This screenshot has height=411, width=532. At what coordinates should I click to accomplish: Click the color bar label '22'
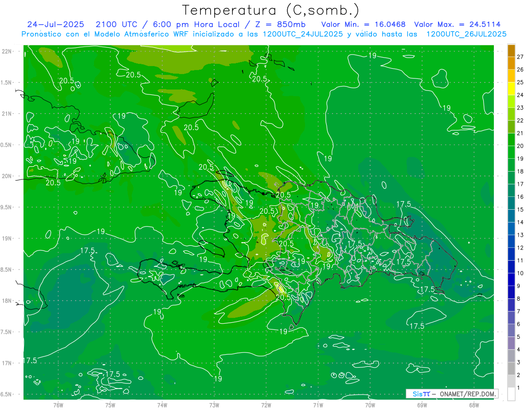[x=520, y=120]
